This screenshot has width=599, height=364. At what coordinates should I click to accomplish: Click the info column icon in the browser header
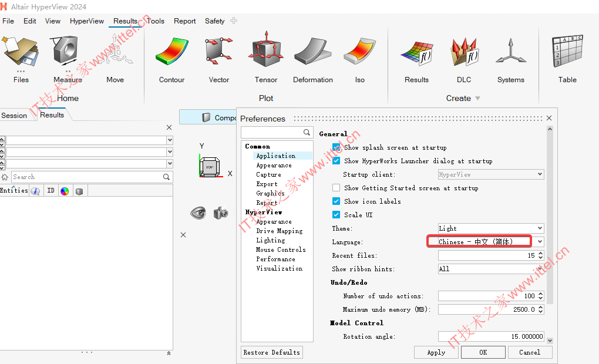coord(35,191)
